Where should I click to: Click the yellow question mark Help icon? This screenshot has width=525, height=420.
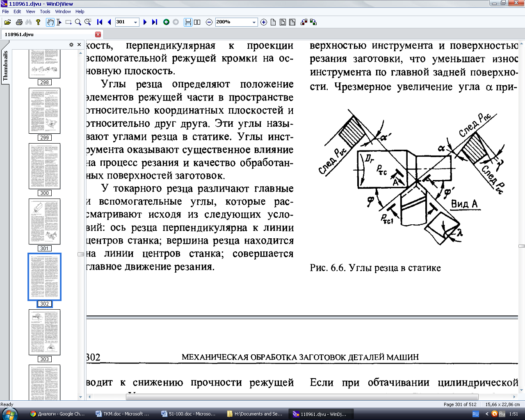(x=38, y=22)
